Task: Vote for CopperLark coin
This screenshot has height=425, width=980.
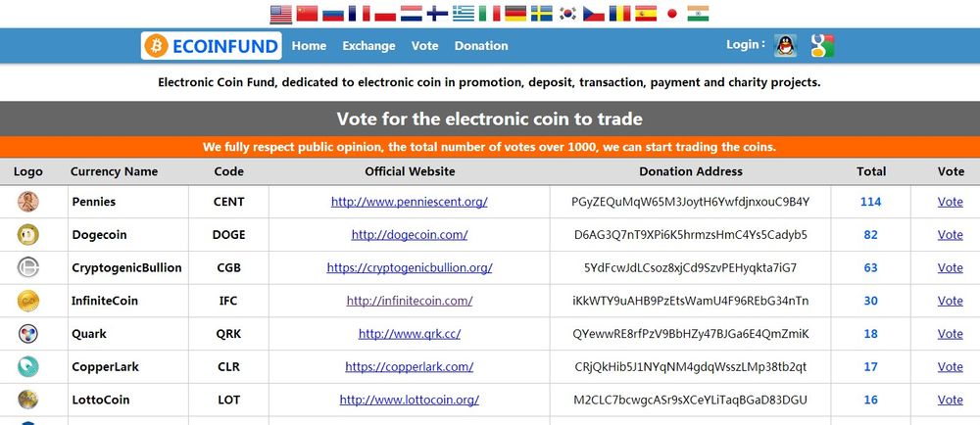Action: point(950,367)
